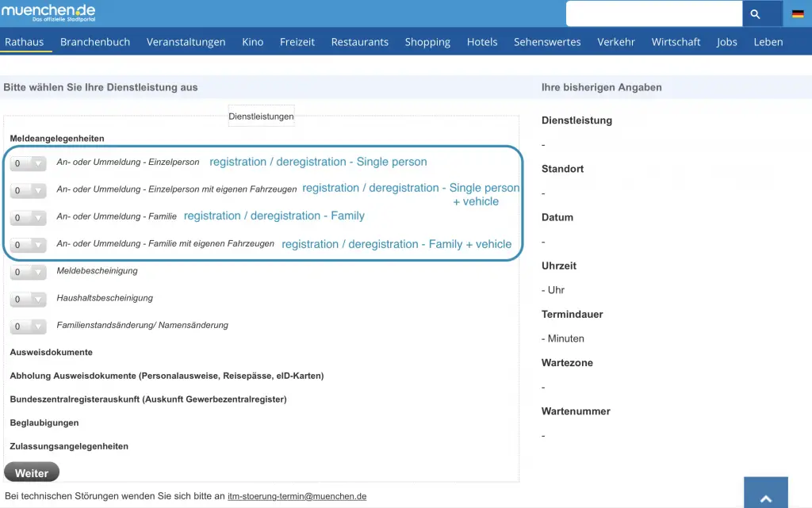Open the Branchenbuch menu item

(95, 42)
